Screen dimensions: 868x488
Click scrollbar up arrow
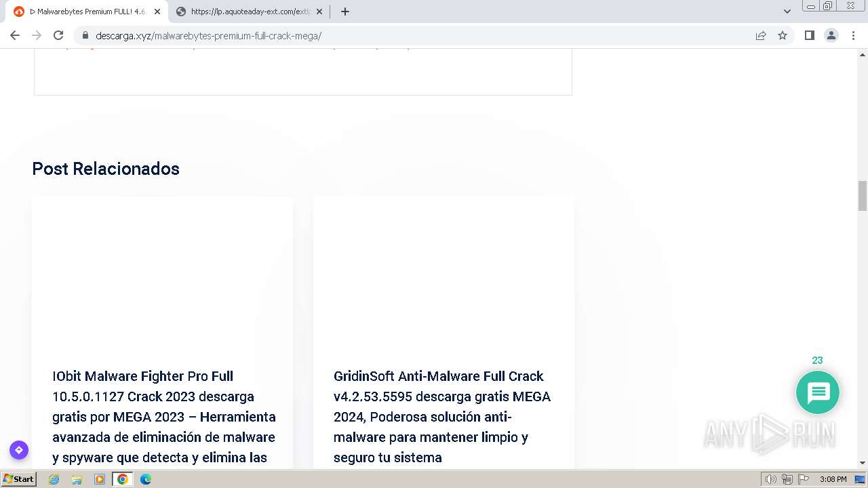pos(863,54)
